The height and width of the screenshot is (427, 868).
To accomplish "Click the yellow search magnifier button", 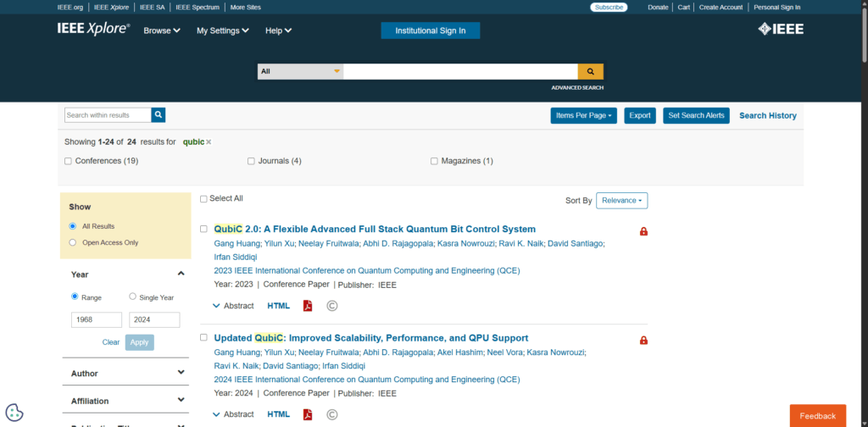I will click(x=591, y=71).
